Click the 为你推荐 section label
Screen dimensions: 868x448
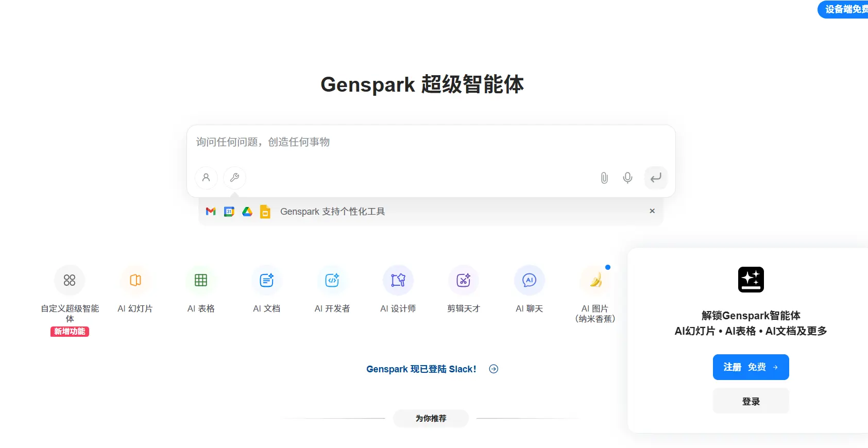431,419
